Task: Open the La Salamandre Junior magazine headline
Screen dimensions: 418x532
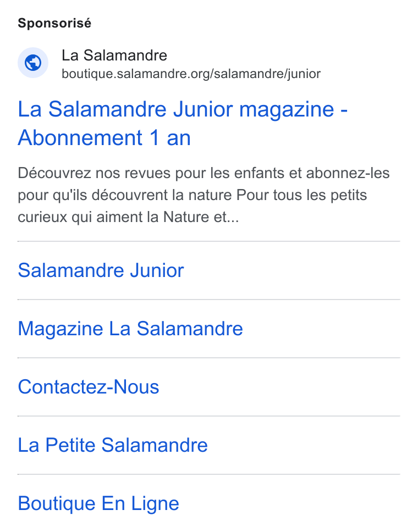Action: click(183, 124)
